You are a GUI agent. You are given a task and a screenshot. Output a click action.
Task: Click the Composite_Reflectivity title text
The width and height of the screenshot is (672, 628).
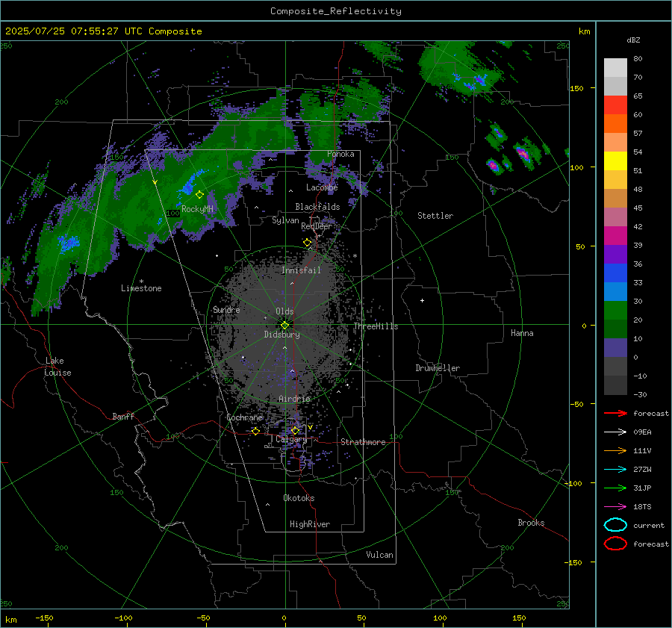click(336, 11)
